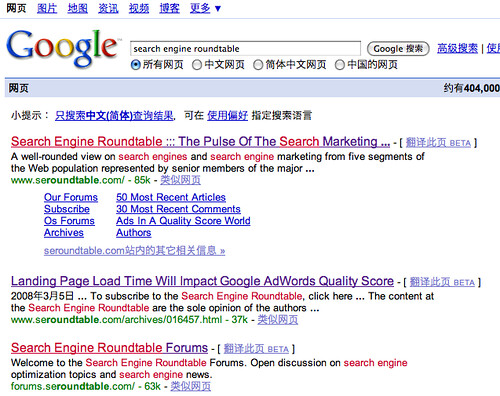Open the 资讯 (News) tab

click(x=108, y=8)
